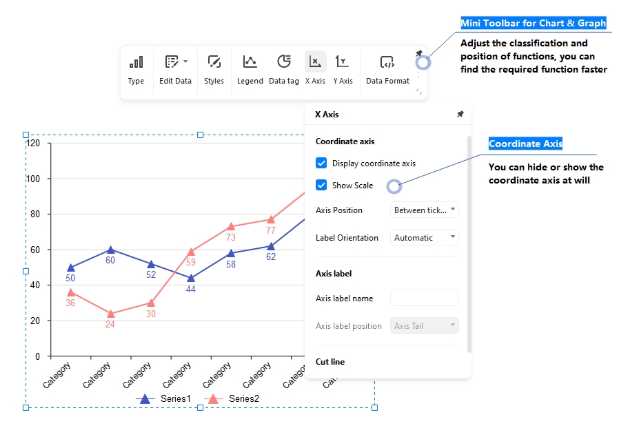The height and width of the screenshot is (431, 637).
Task: Select the X Axis tool
Action: [x=315, y=69]
